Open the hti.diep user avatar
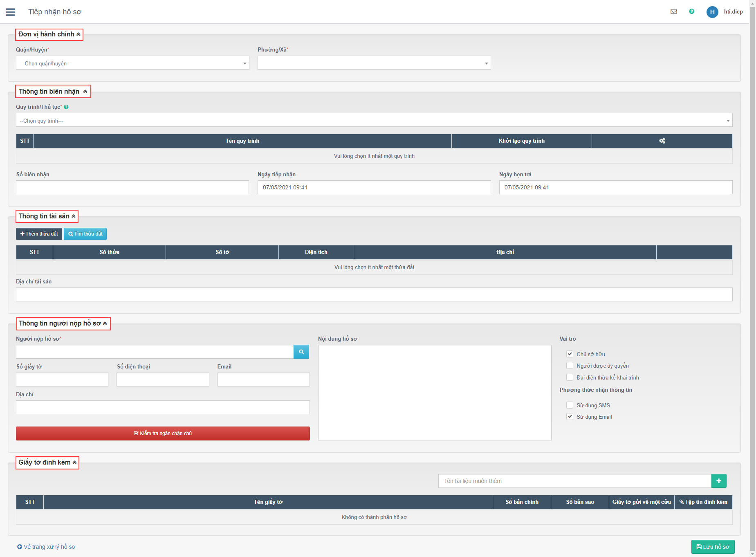This screenshot has width=756, height=557. click(712, 12)
